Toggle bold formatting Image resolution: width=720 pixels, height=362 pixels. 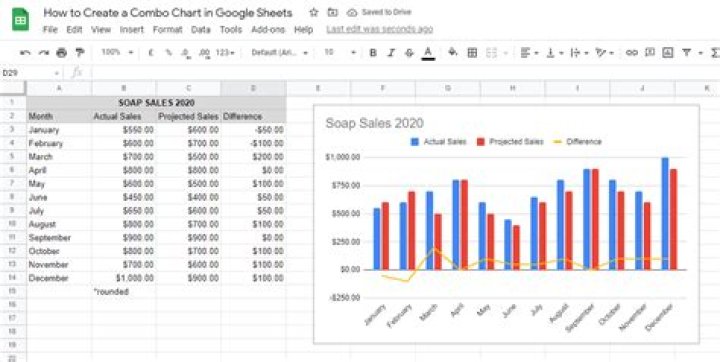[373, 53]
